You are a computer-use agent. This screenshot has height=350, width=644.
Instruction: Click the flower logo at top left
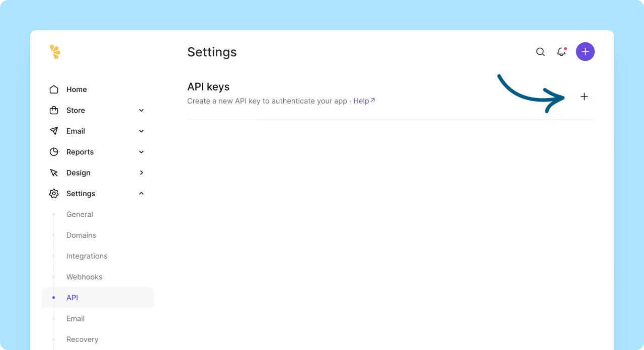55,52
